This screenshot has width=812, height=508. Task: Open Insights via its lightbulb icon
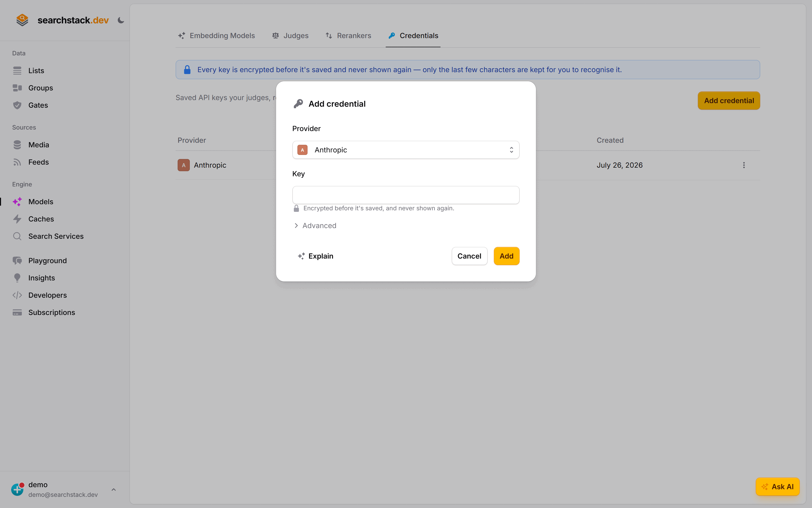[x=17, y=278]
